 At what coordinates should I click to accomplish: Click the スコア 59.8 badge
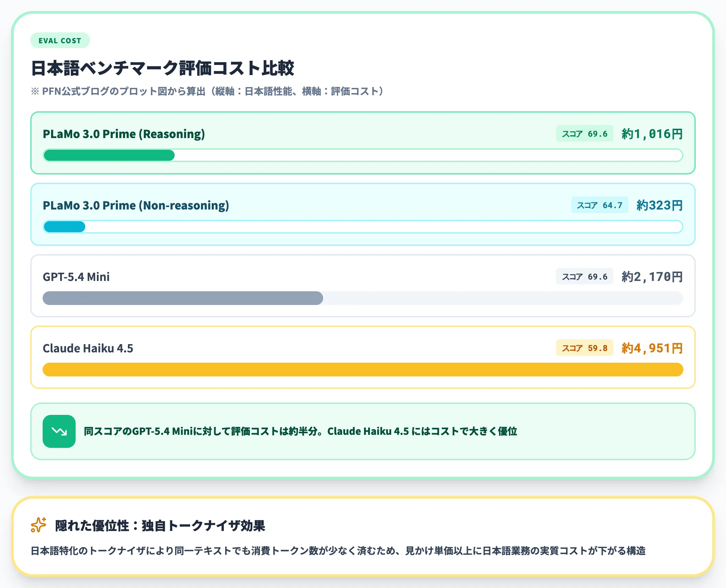pos(584,348)
